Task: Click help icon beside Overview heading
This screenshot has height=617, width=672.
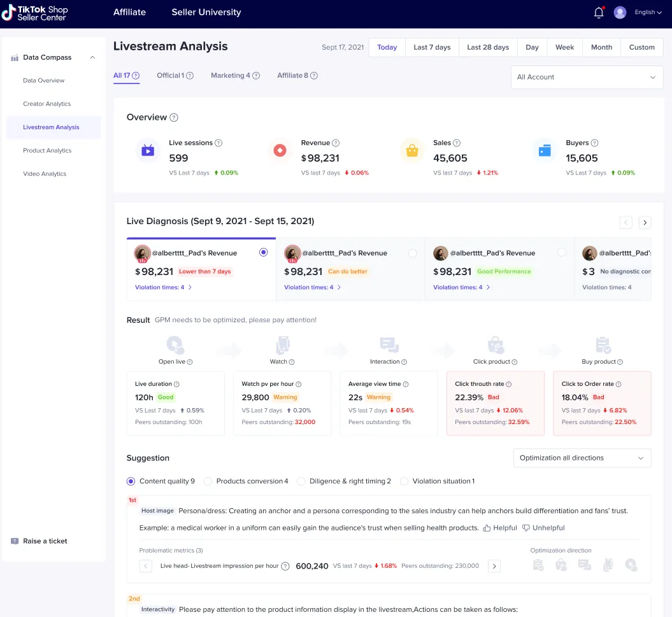Action: (x=174, y=118)
